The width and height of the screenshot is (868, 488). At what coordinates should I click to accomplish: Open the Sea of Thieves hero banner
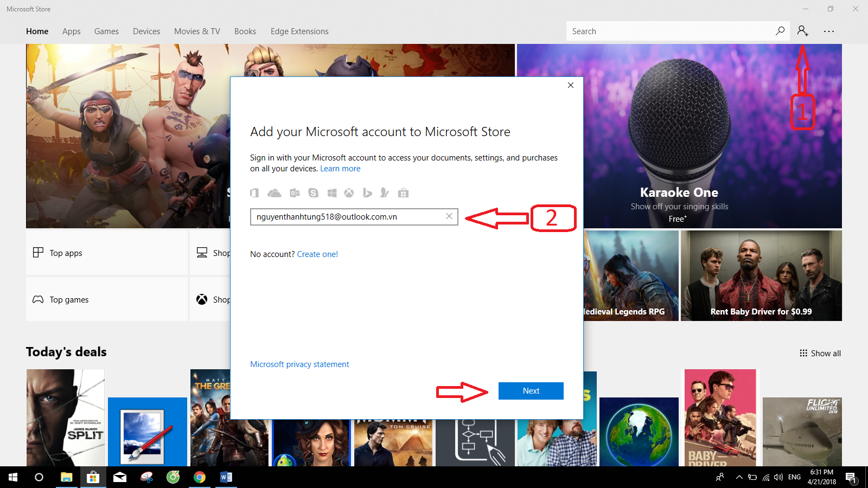[128, 136]
